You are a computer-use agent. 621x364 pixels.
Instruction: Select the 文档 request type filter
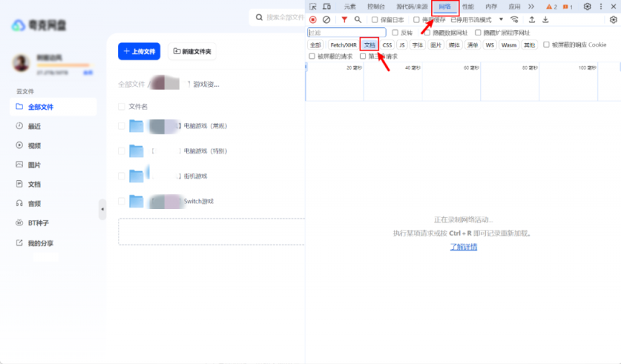369,45
